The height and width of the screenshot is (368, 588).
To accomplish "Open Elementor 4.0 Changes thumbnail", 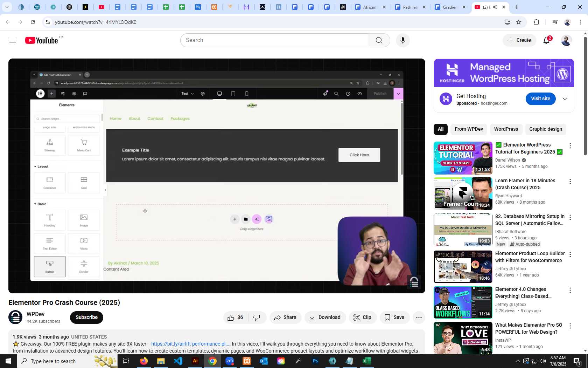I will click(x=463, y=302).
